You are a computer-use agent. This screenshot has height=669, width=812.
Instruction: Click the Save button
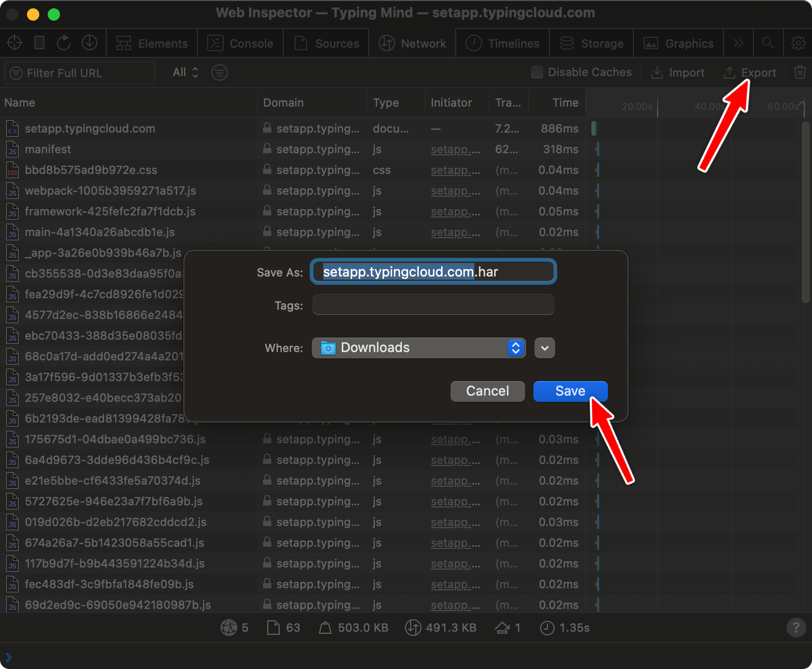[x=570, y=391]
